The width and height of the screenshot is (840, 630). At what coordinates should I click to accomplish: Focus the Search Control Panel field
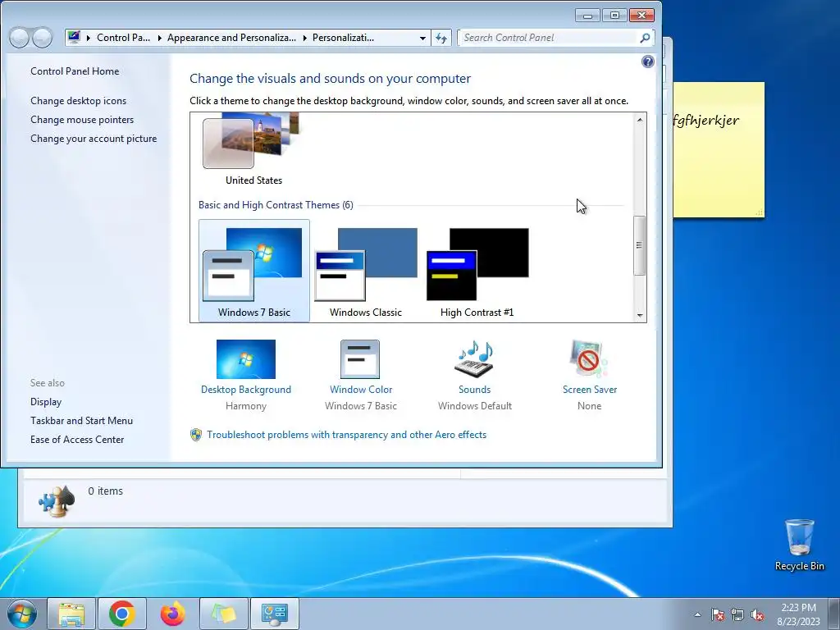point(549,38)
